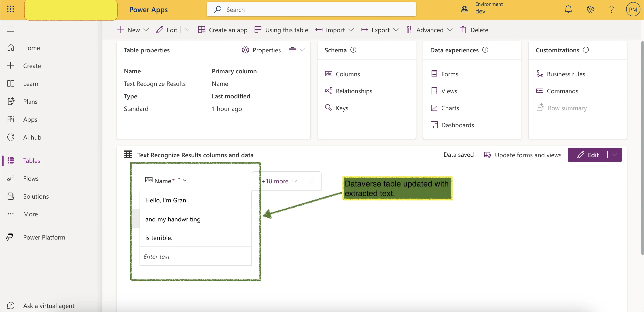Open the PM account avatar
Image resolution: width=644 pixels, height=312 pixels.
(x=633, y=9)
